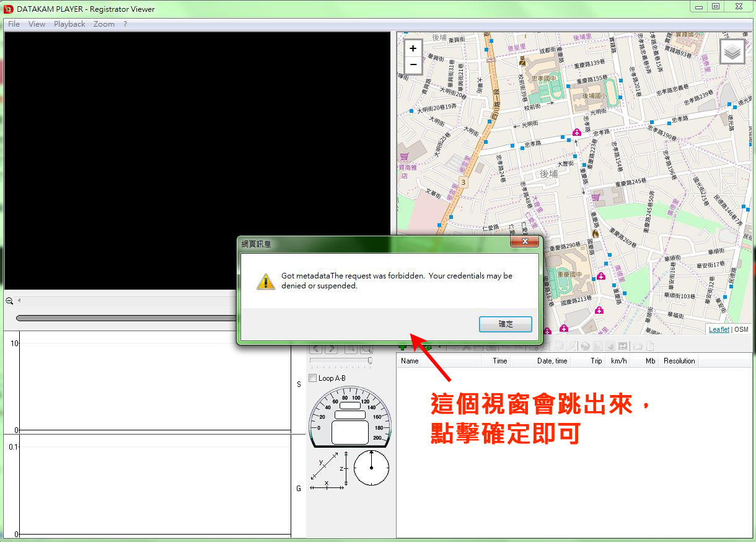
Task: Open the Zoom menu
Action: (104, 24)
